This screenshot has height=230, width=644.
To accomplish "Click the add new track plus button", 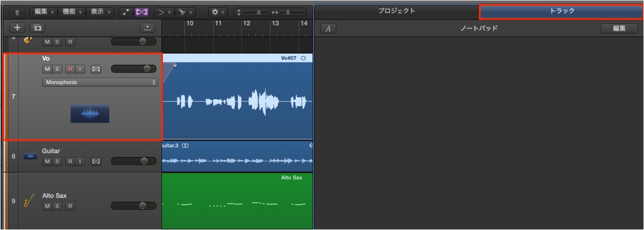I will 17,28.
